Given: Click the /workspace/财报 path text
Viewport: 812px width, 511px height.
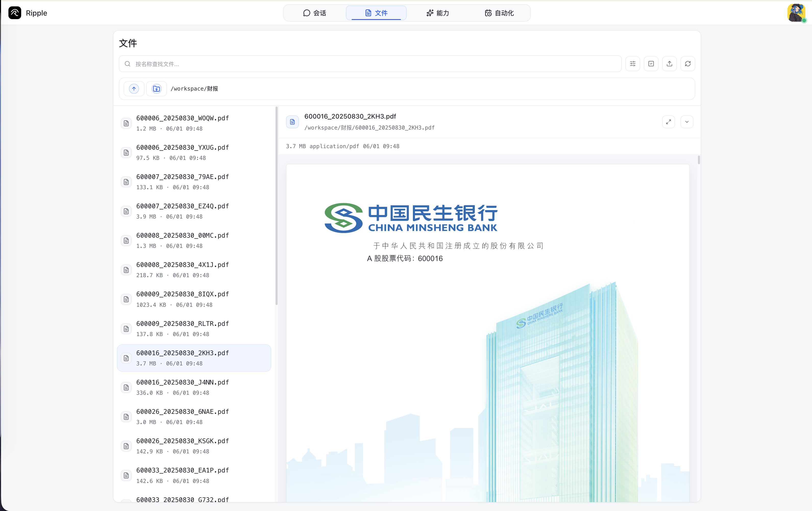Looking at the screenshot, I should tap(194, 88).
